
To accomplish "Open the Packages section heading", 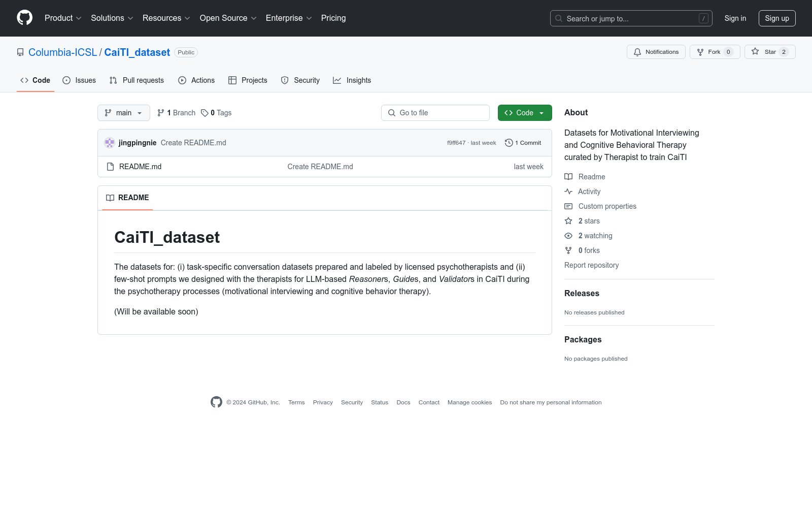I will pos(583,340).
